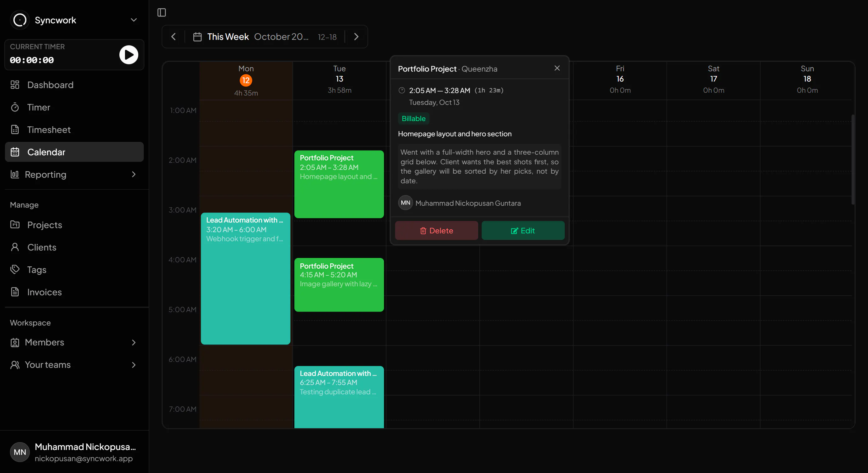Viewport: 868px width, 473px height.
Task: Open Reporting section
Action: tap(75, 175)
